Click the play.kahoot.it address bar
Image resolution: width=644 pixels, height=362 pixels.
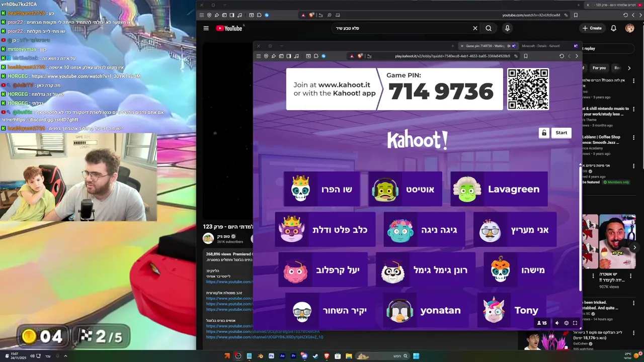[452, 56]
